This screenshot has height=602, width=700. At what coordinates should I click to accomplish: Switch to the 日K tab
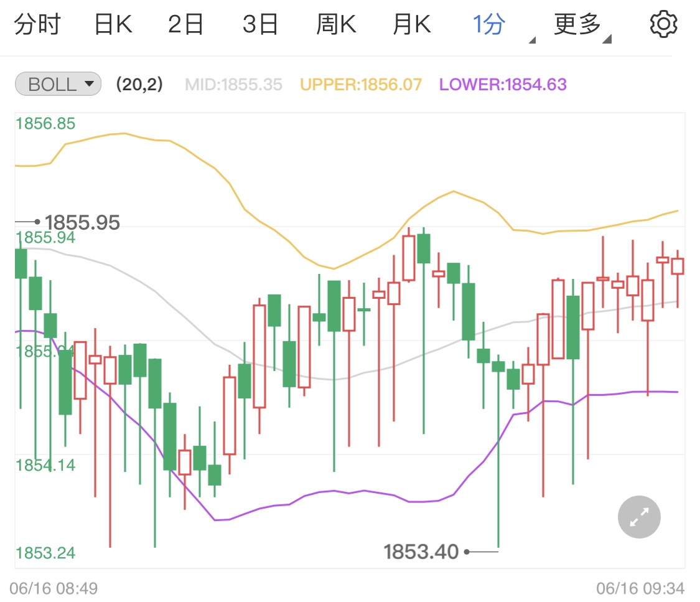point(113,24)
